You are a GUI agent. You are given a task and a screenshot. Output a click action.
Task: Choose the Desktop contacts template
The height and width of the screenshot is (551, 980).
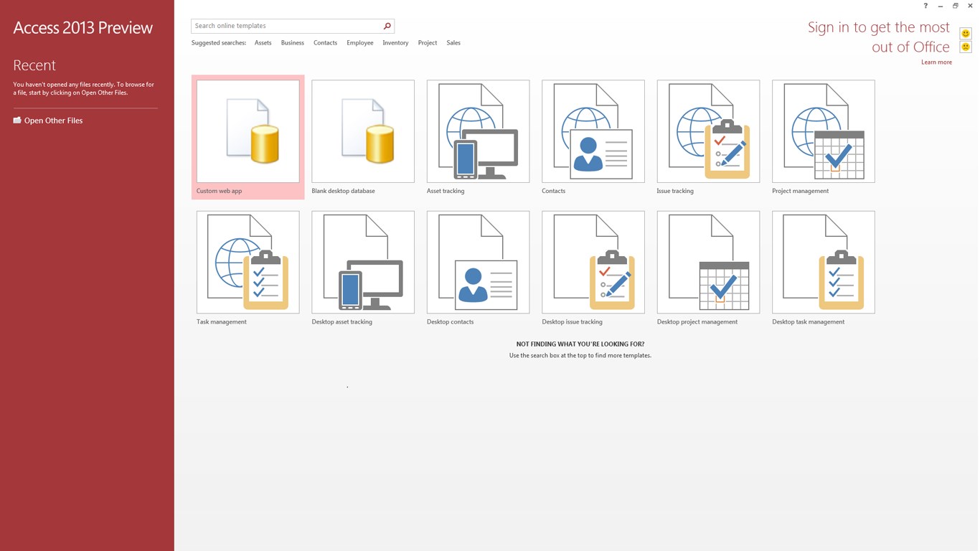[477, 261]
